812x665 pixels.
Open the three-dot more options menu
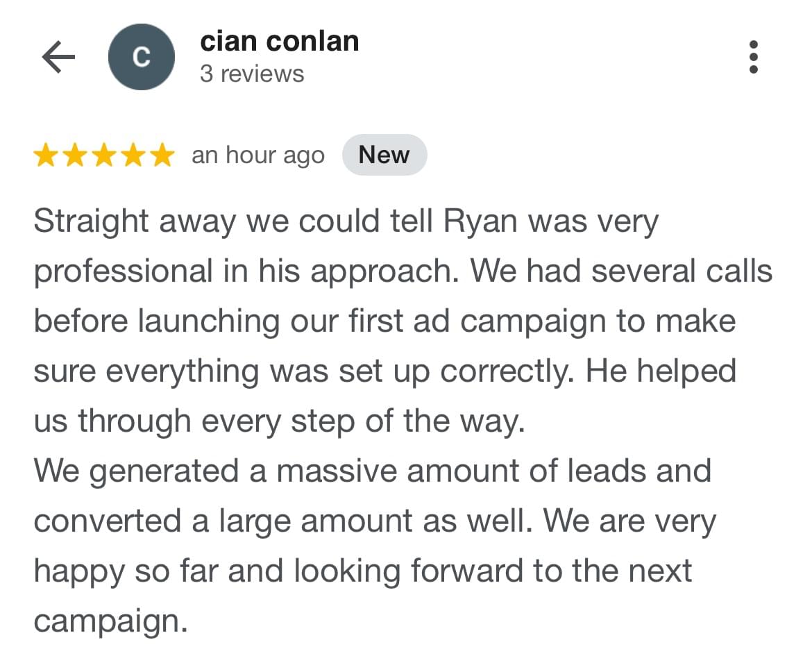[x=754, y=56]
